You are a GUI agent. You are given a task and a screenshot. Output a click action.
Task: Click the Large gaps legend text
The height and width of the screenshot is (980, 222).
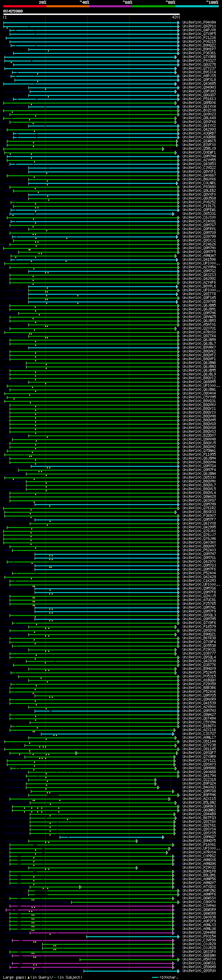tap(43, 977)
